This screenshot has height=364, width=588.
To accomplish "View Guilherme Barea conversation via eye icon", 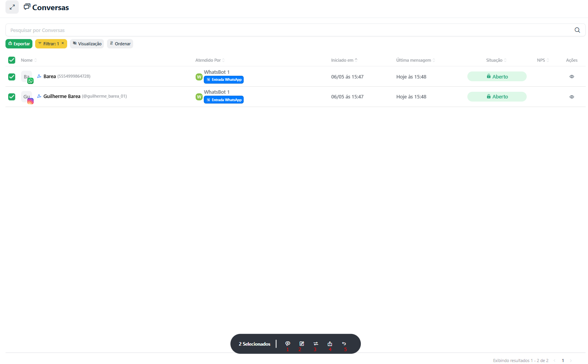I will pos(572,97).
